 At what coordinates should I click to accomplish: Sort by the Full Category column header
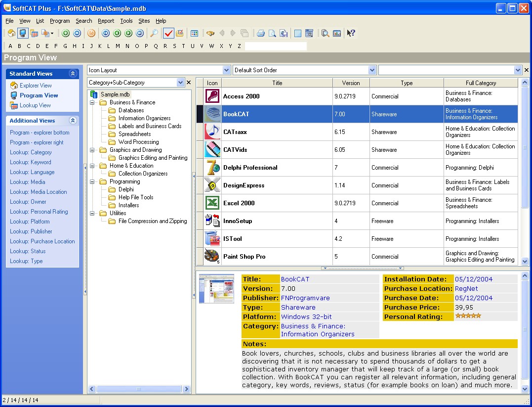481,83
